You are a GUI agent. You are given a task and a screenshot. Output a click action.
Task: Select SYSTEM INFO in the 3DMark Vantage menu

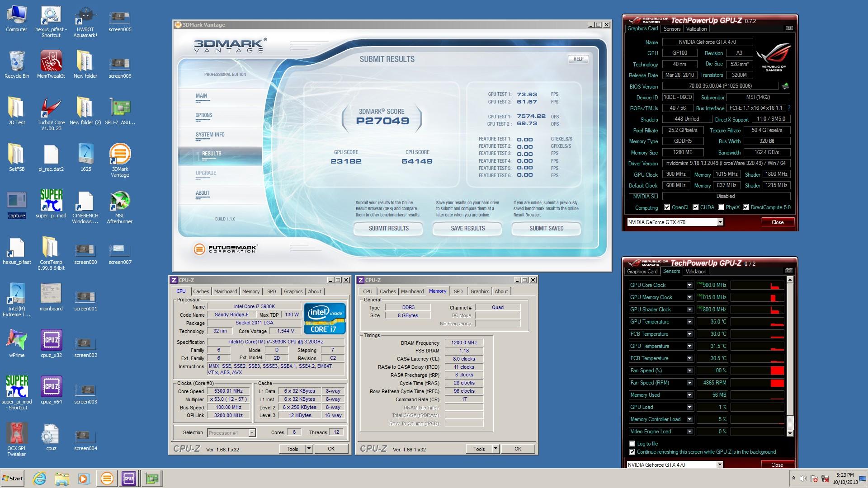[x=210, y=135]
